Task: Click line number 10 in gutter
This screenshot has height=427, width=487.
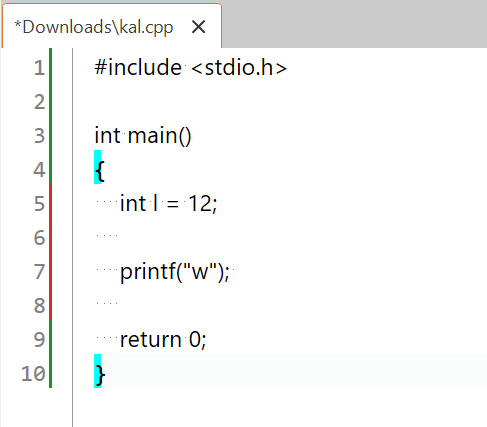Action: point(33,374)
